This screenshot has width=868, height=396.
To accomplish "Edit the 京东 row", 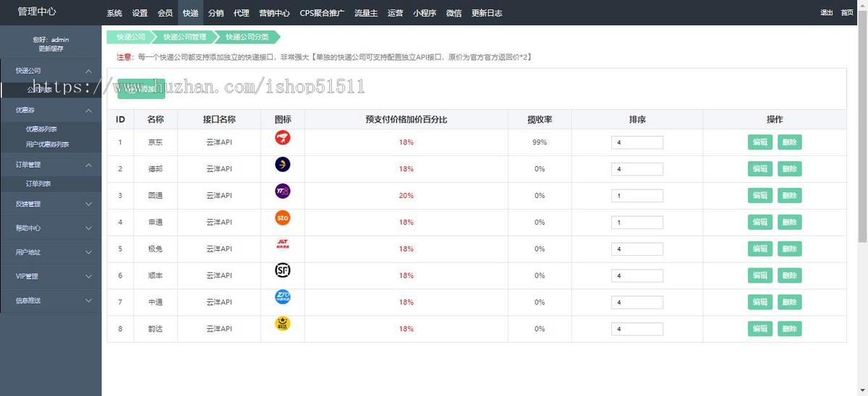I will pos(760,142).
